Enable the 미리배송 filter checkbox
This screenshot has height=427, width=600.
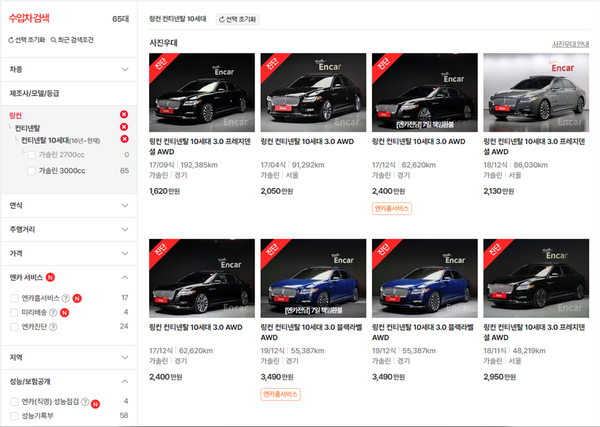14,312
